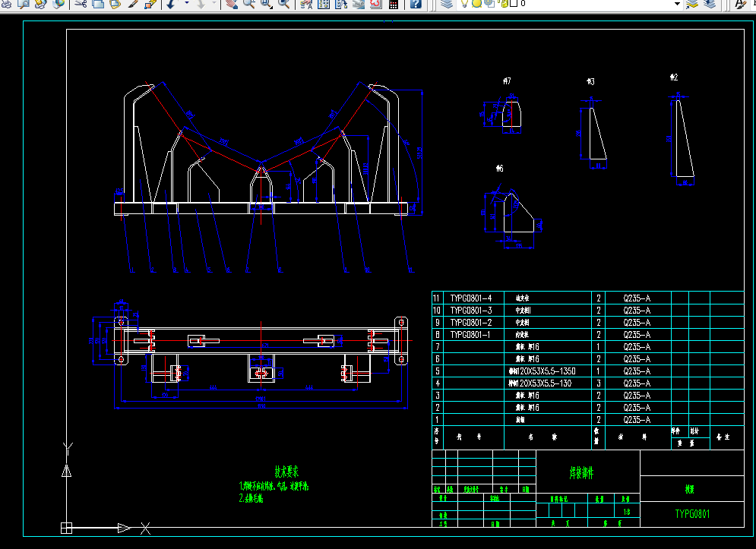Click item number 11 in parts list
The width and height of the screenshot is (756, 549).
436,298
